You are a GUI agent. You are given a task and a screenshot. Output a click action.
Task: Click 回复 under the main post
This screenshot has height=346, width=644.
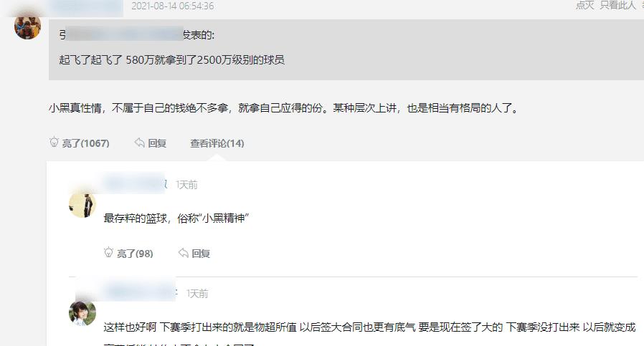coord(157,143)
